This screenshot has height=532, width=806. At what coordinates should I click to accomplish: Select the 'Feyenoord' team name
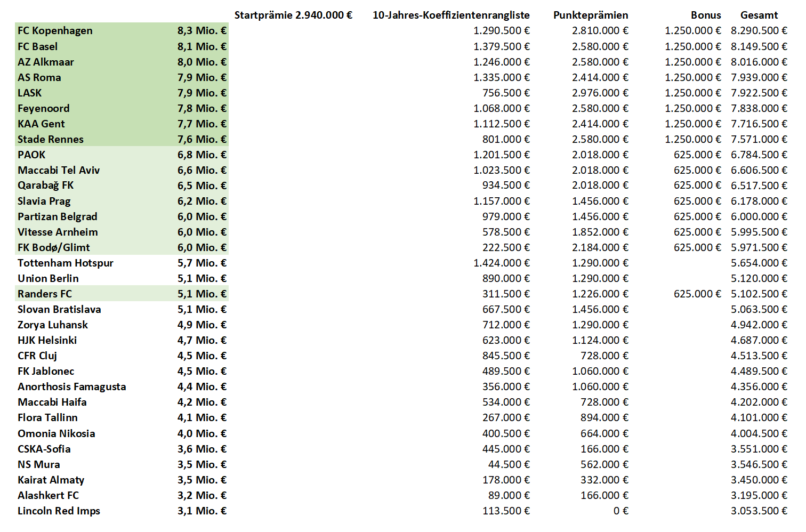pyautogui.click(x=43, y=108)
